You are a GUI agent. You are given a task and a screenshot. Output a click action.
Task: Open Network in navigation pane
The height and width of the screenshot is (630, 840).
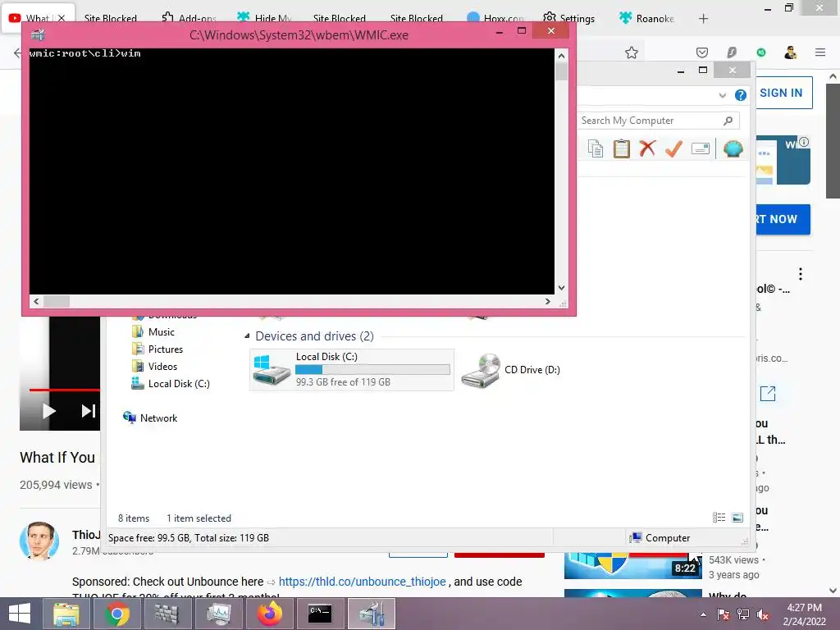[158, 418]
